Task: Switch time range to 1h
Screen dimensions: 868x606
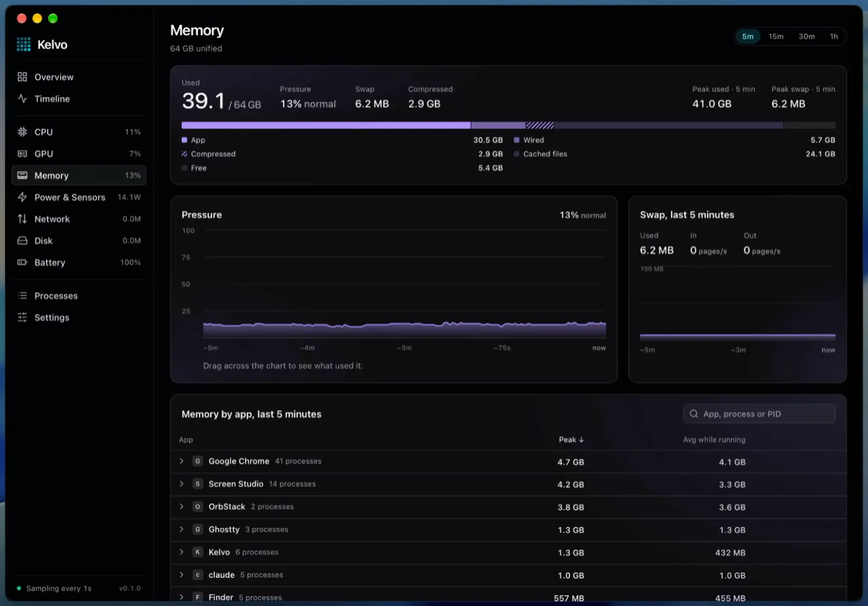Action: [x=834, y=36]
